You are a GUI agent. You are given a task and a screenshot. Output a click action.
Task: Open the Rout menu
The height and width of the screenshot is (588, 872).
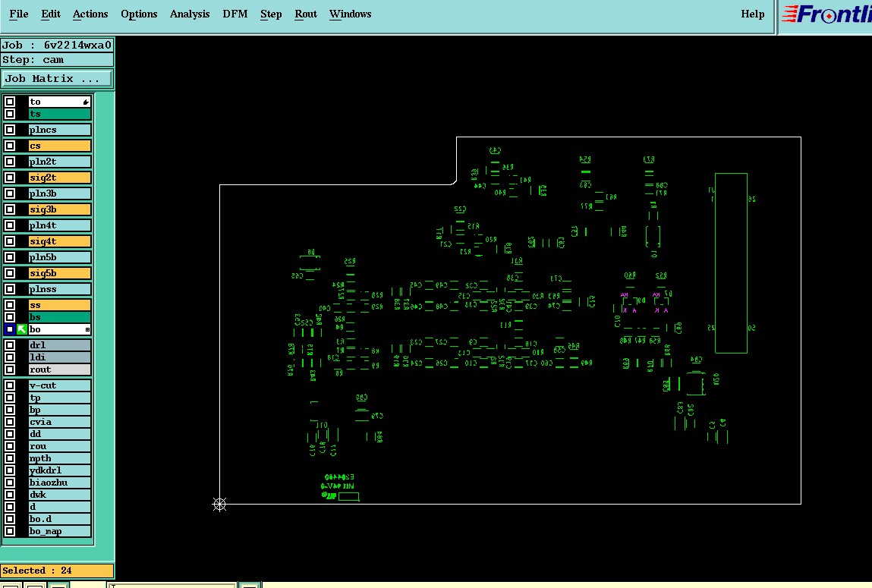[305, 14]
